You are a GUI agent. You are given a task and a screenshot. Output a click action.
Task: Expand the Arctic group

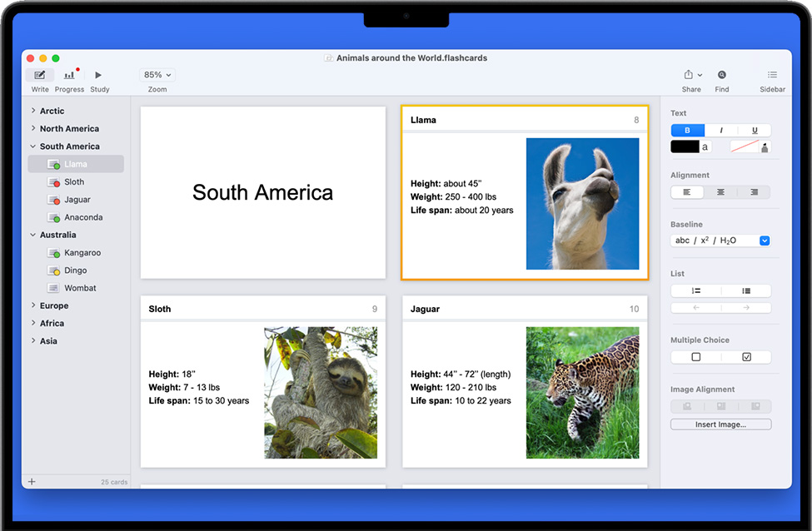point(33,111)
